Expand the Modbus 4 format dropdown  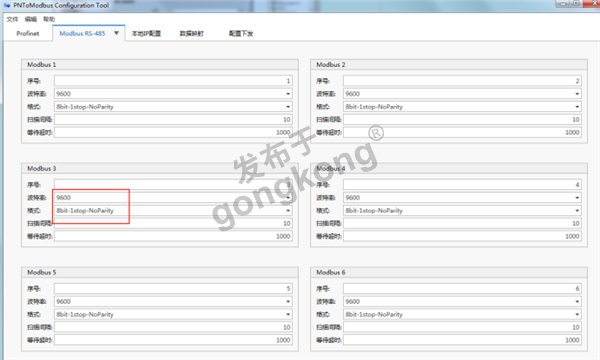click(462, 210)
